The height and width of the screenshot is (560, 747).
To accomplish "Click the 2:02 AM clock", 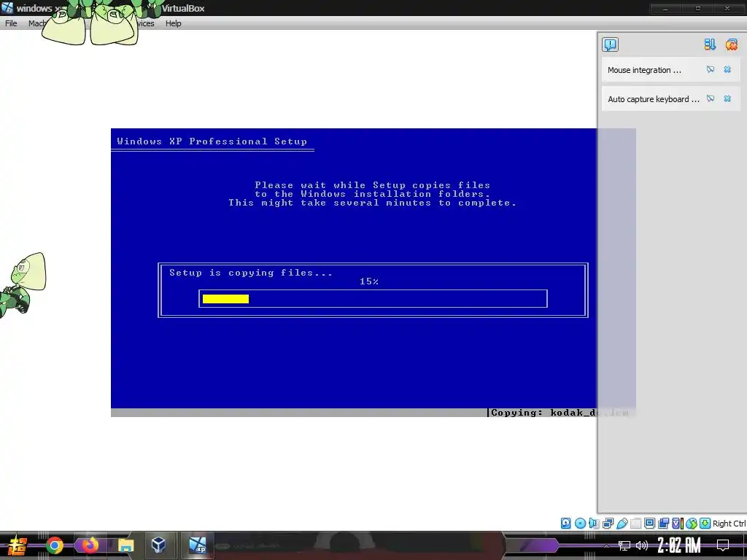I will click(678, 545).
